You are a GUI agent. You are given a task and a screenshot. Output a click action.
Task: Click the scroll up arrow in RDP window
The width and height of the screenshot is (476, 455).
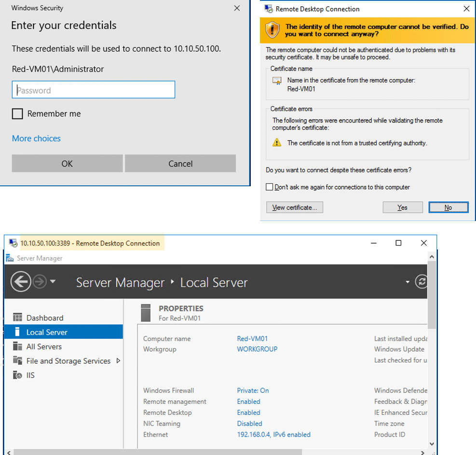pyautogui.click(x=432, y=257)
